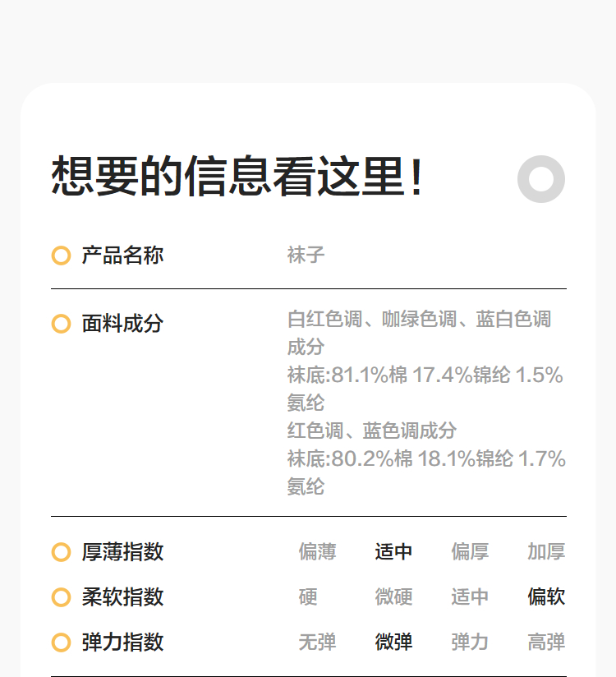Select 偏薄 thickness option

[317, 552]
